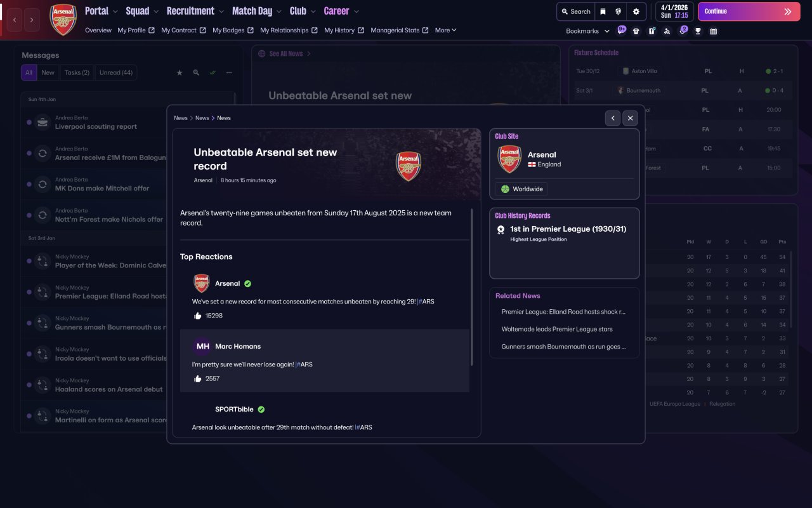Image resolution: width=812 pixels, height=508 pixels.
Task: Click the news article vertical scrollbar
Action: (472, 286)
